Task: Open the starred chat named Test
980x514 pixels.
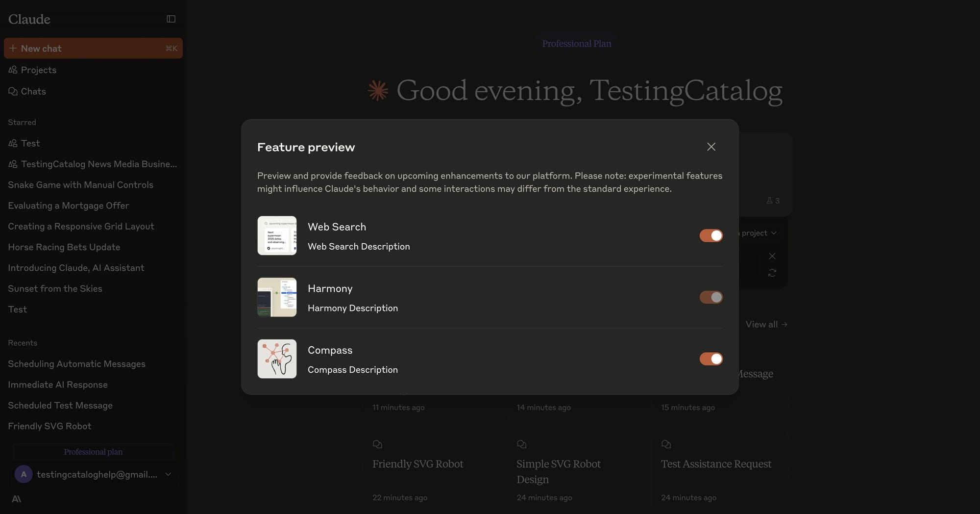Action: tap(93, 309)
